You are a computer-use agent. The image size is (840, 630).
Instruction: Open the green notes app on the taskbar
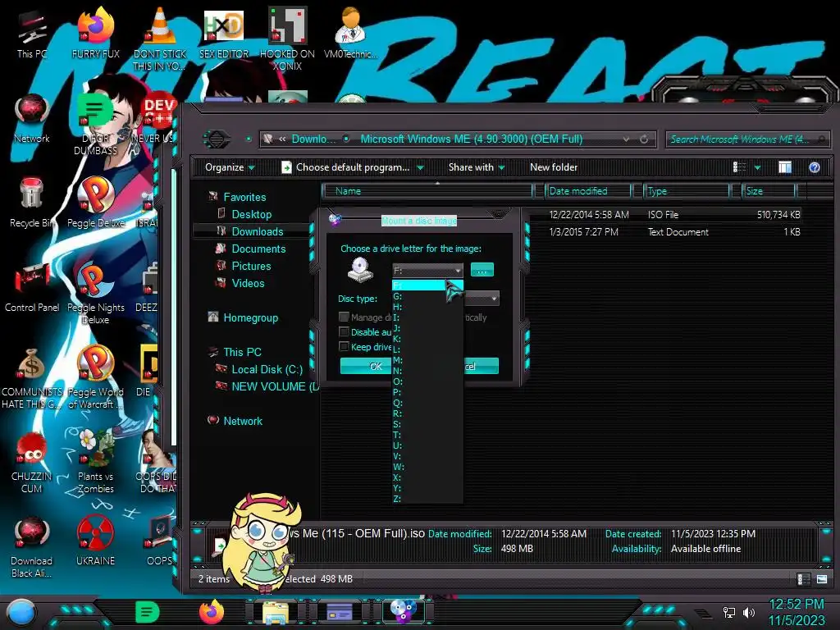click(x=147, y=612)
